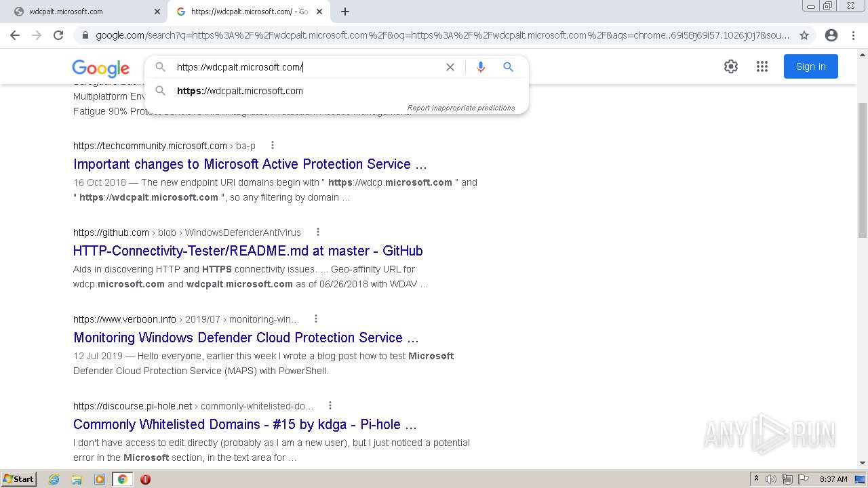Click the browser forward arrow
The height and width of the screenshot is (488, 868).
click(37, 35)
